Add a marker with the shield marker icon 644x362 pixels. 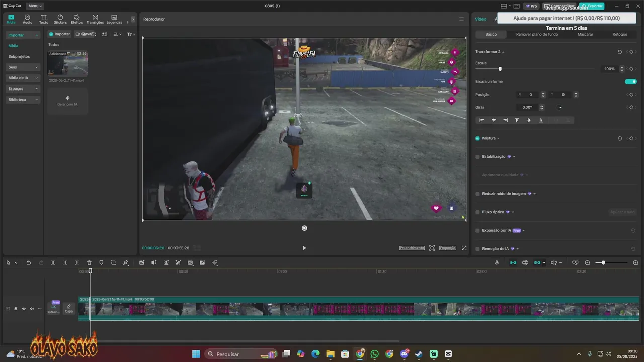[101, 263]
